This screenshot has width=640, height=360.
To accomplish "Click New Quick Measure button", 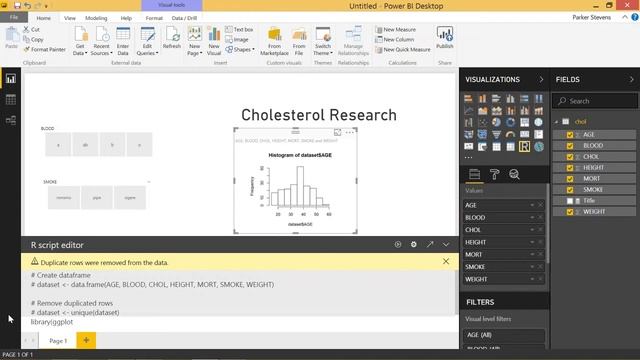I will (x=403, y=49).
